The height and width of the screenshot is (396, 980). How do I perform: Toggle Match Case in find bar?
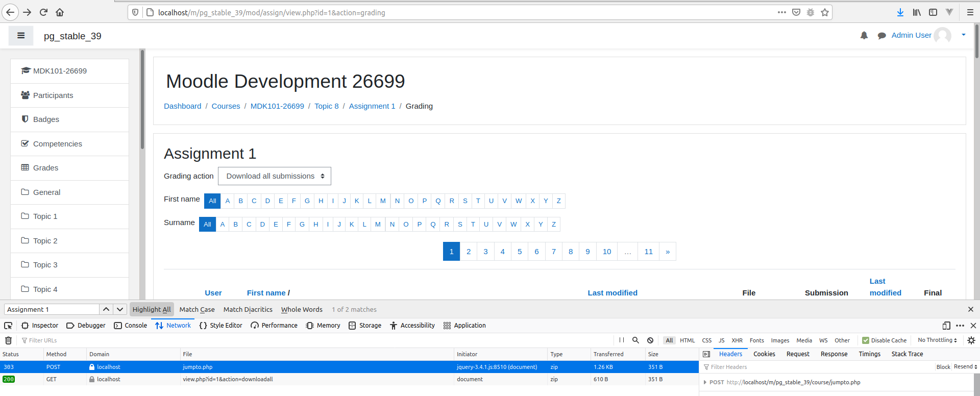tap(197, 309)
